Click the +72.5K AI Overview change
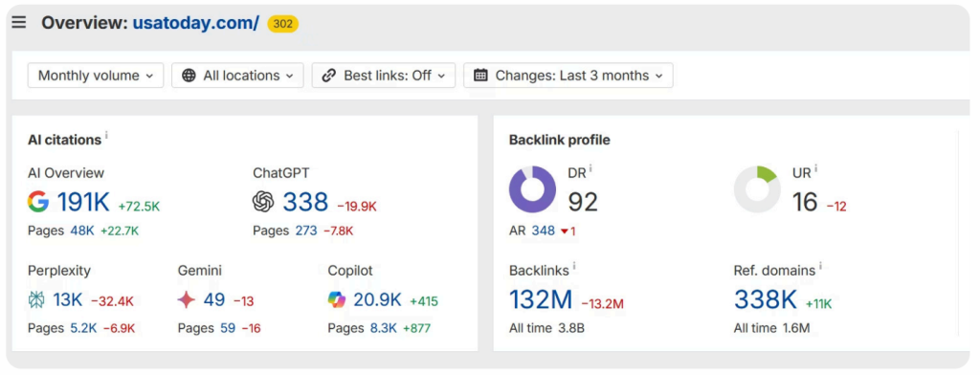 [x=139, y=207]
